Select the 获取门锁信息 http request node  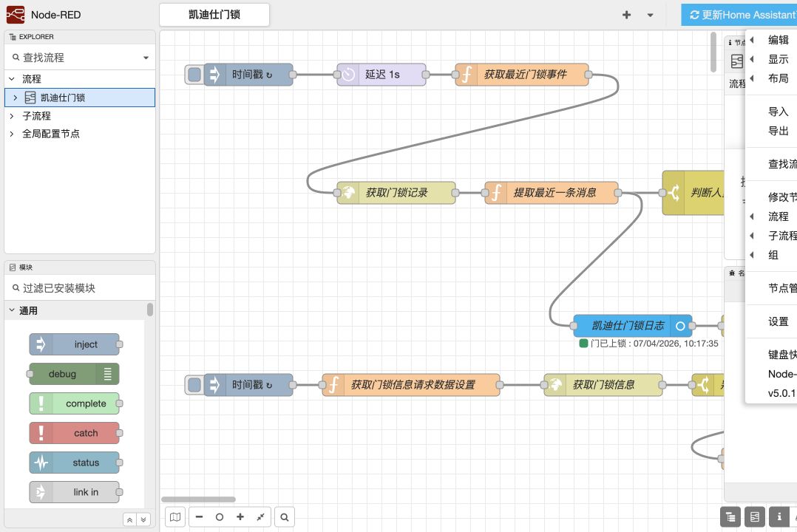point(603,385)
